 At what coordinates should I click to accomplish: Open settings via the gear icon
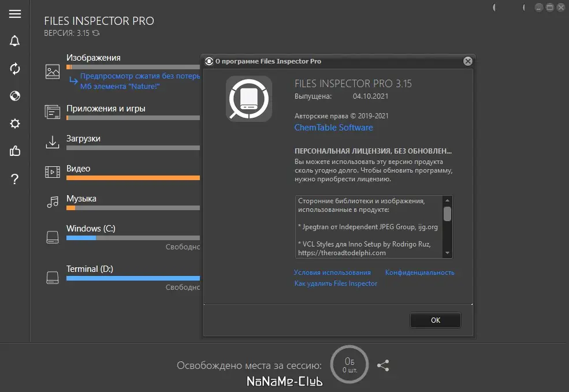click(15, 124)
